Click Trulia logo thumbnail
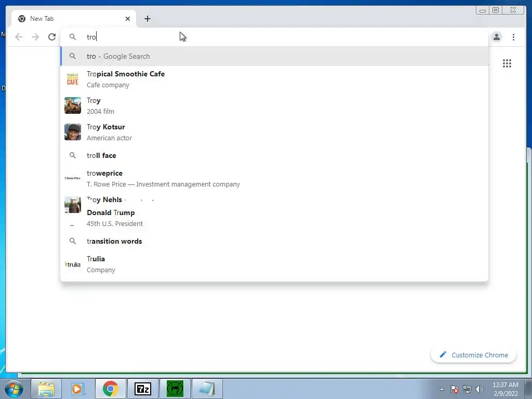This screenshot has height=399, width=532. click(73, 264)
